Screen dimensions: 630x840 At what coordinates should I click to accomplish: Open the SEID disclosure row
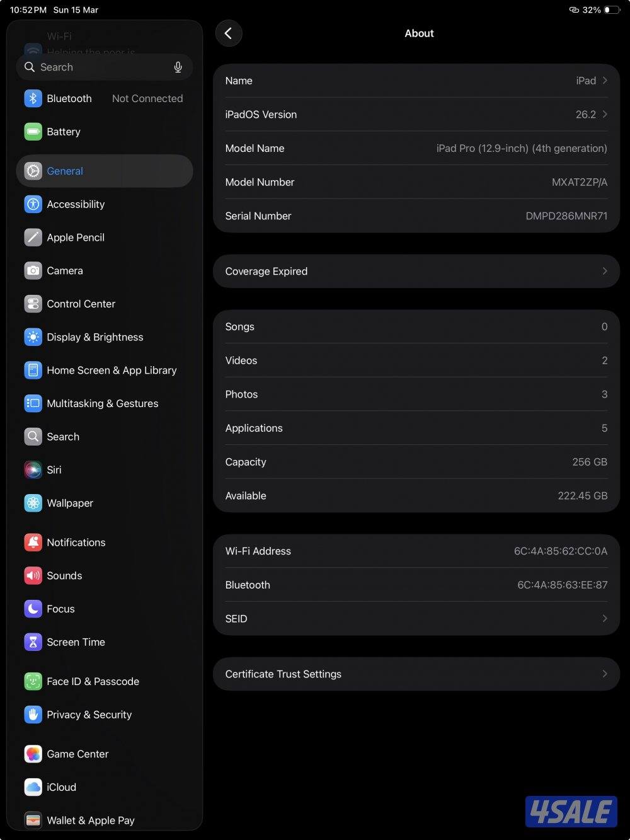pyautogui.click(x=416, y=618)
